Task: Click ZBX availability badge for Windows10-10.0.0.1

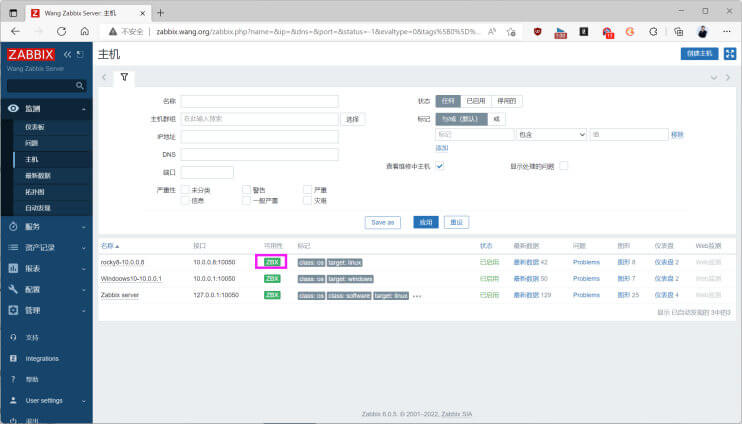Action: coord(272,279)
